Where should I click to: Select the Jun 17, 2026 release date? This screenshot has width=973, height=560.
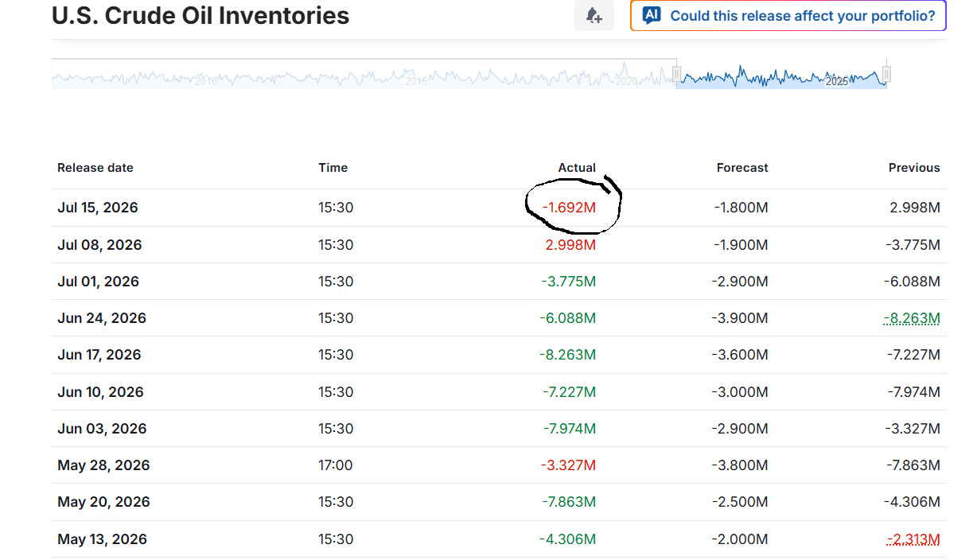point(99,355)
